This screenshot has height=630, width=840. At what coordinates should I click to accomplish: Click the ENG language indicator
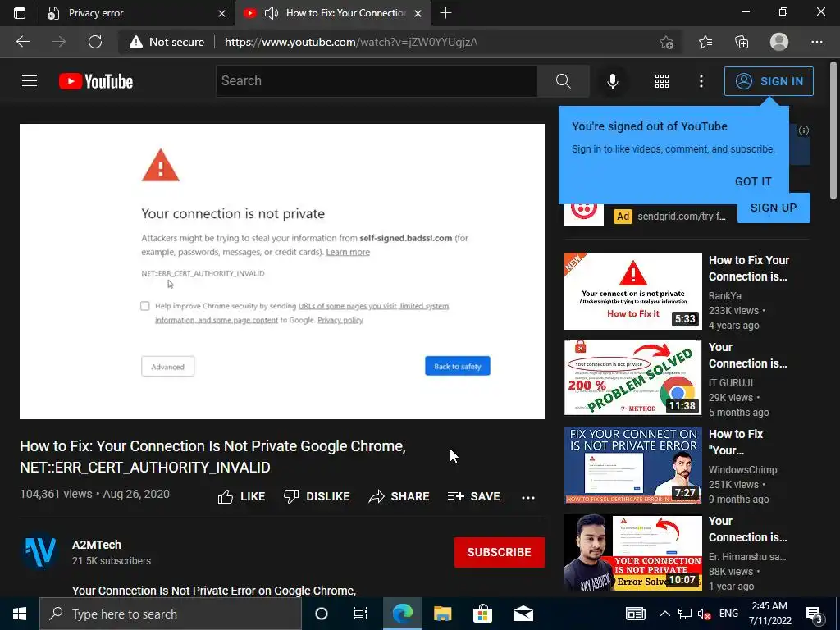tap(728, 614)
